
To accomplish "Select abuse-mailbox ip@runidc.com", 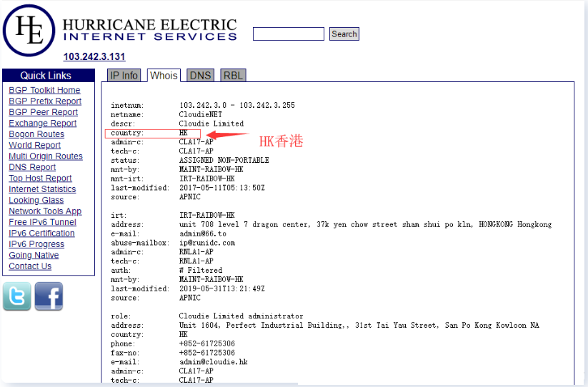I will (x=207, y=243).
